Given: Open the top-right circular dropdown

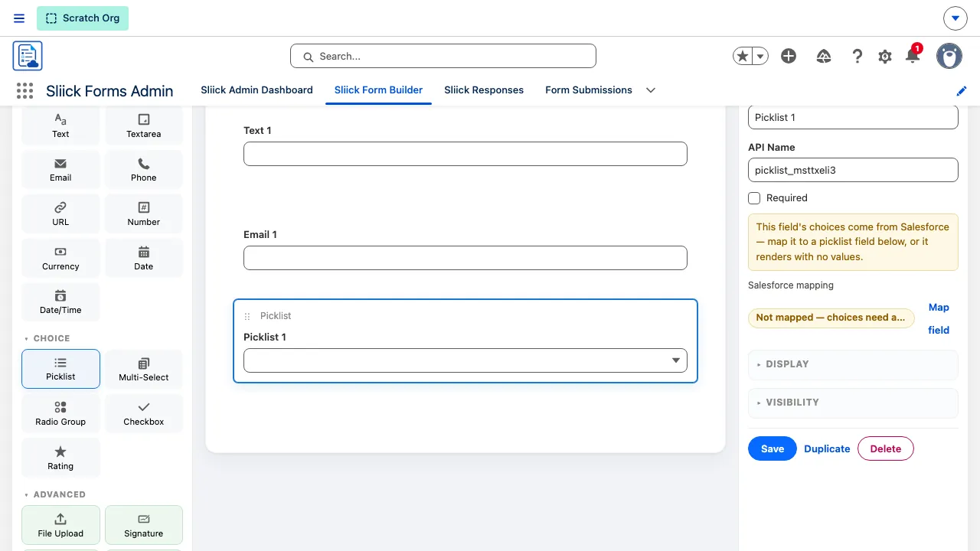Looking at the screenshot, I should [x=955, y=18].
